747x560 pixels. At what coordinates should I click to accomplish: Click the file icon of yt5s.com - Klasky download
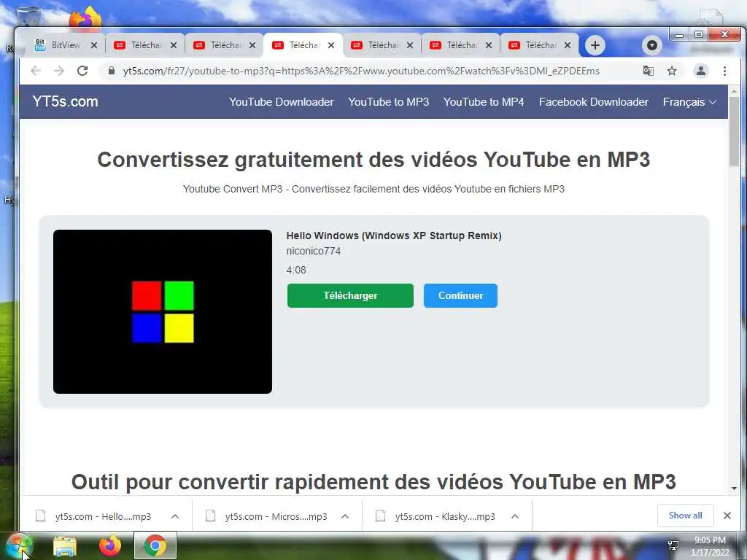pos(380,516)
